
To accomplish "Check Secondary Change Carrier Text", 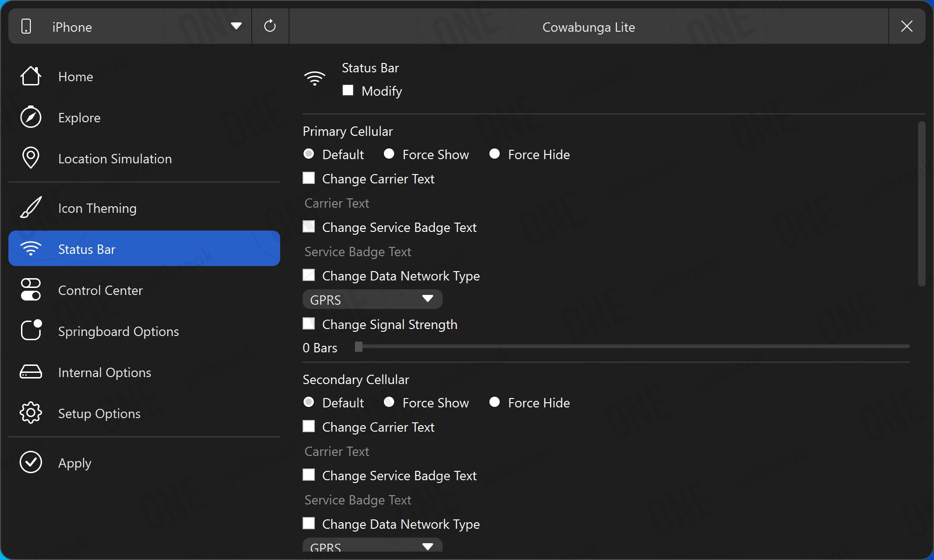I will click(309, 426).
